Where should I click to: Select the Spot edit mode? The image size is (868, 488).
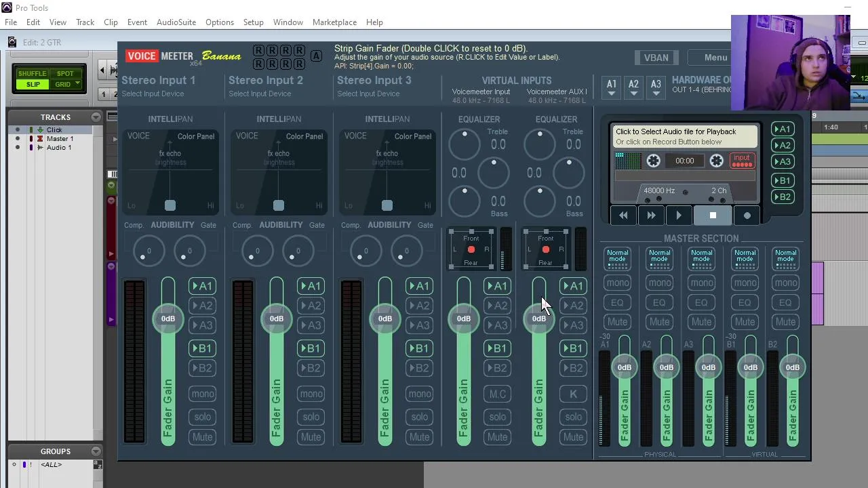[65, 73]
